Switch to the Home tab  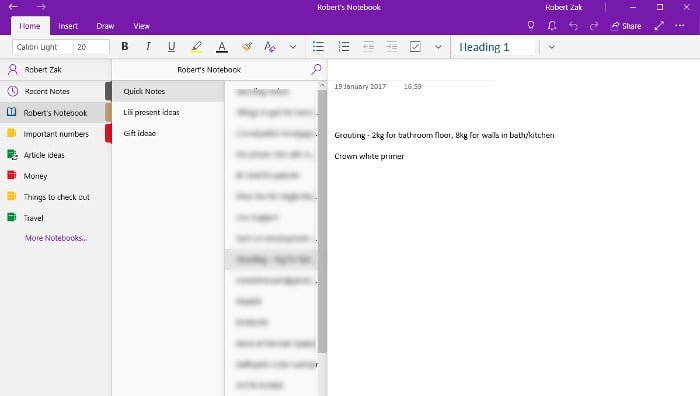[30, 26]
